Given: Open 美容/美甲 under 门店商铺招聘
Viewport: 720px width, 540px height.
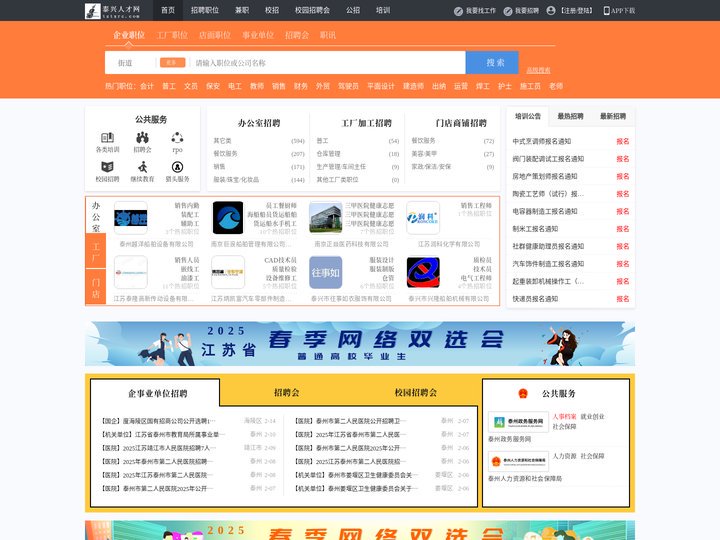Looking at the screenshot, I should click(424, 154).
